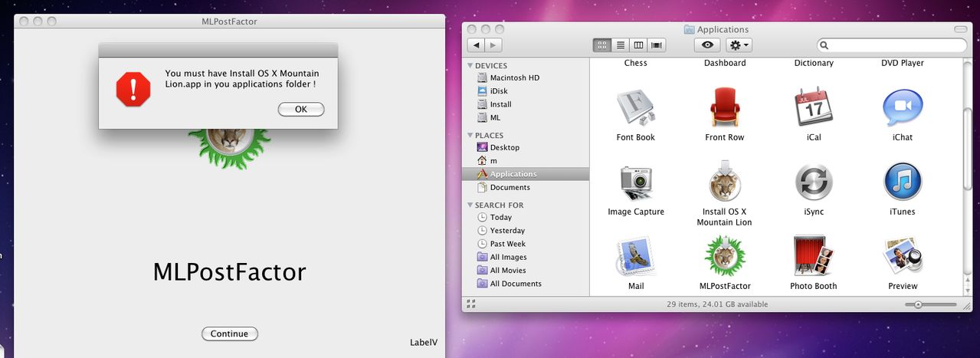The image size is (980, 358).
Task: Click the Chess label in Applications
Action: [x=636, y=63]
